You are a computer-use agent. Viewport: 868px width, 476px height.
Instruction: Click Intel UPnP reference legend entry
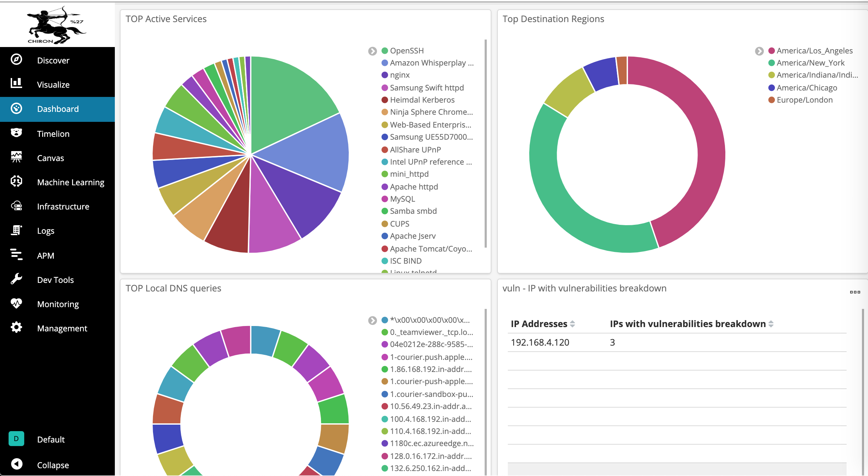point(427,162)
